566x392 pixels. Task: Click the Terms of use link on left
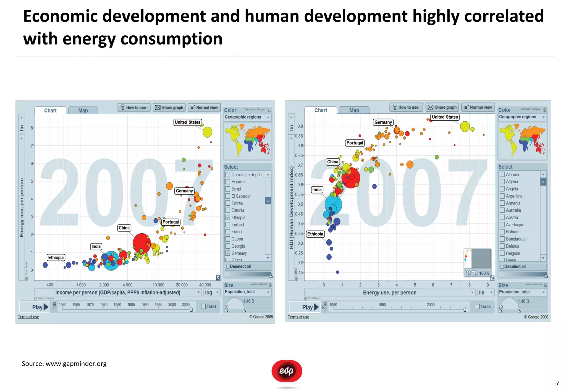[28, 317]
